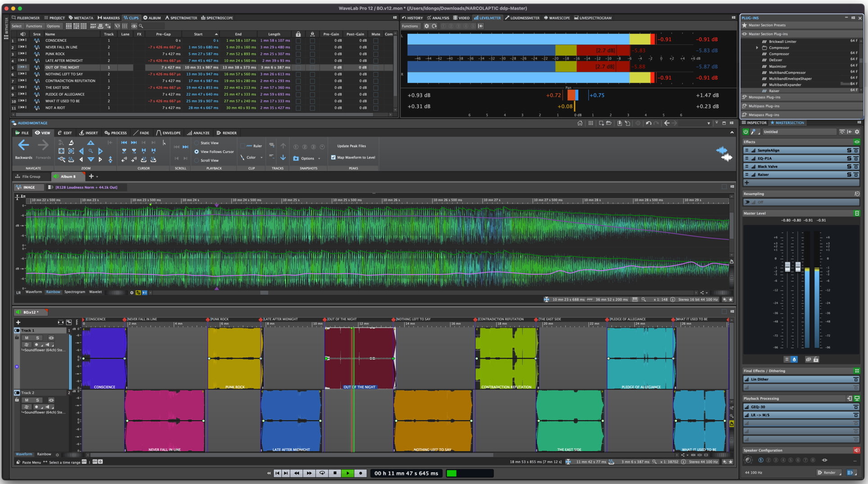Stop playback in the transport bar

[x=335, y=473]
